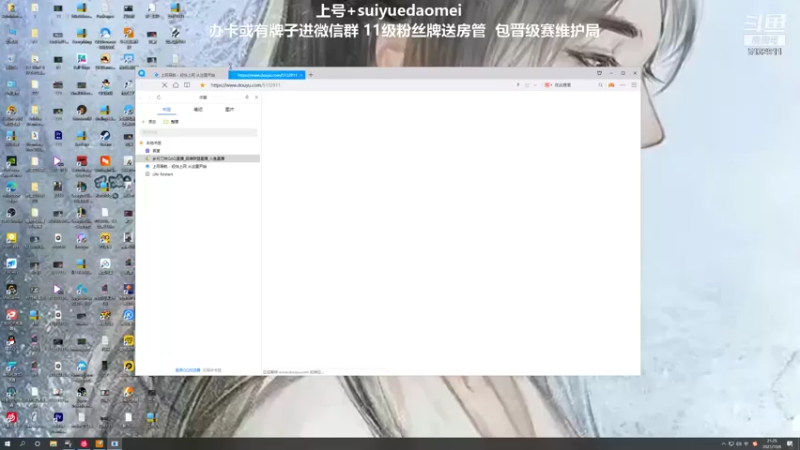Open Windows search on taskbar

(22, 444)
